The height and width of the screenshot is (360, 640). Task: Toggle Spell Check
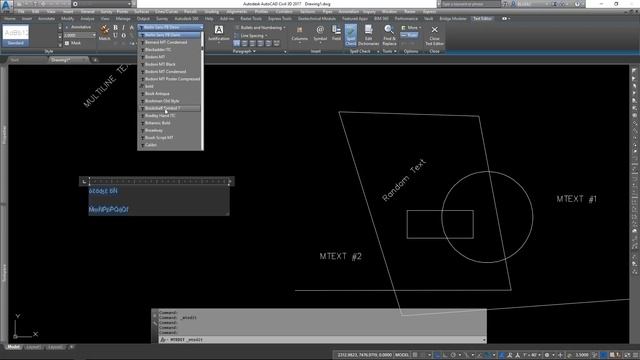click(x=351, y=35)
